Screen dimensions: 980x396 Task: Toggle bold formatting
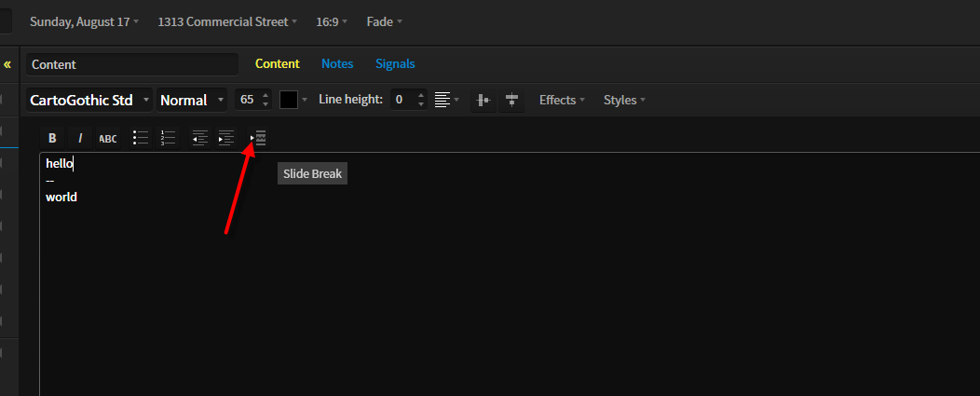pyautogui.click(x=52, y=138)
